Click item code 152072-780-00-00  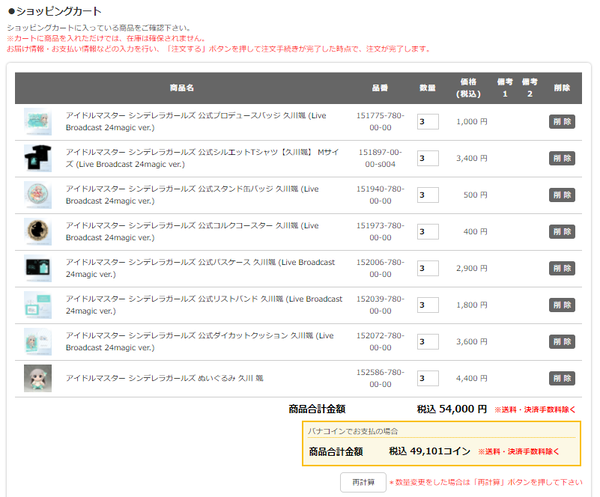point(380,342)
